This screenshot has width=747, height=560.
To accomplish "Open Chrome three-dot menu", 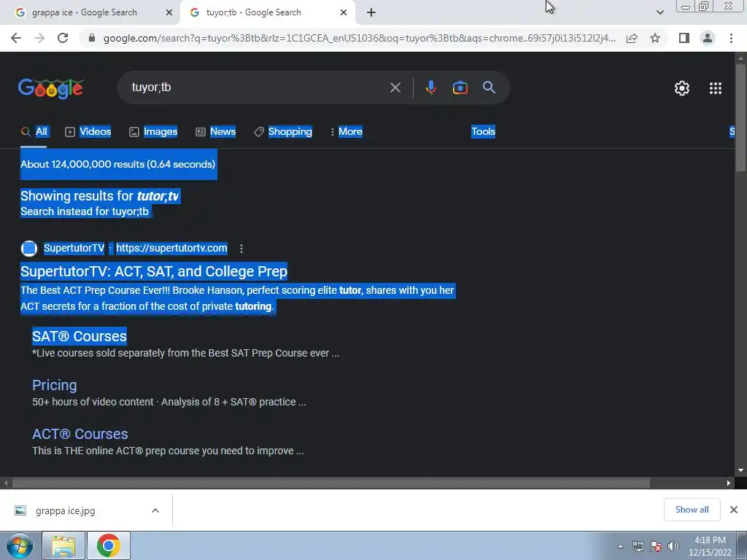I will click(731, 38).
